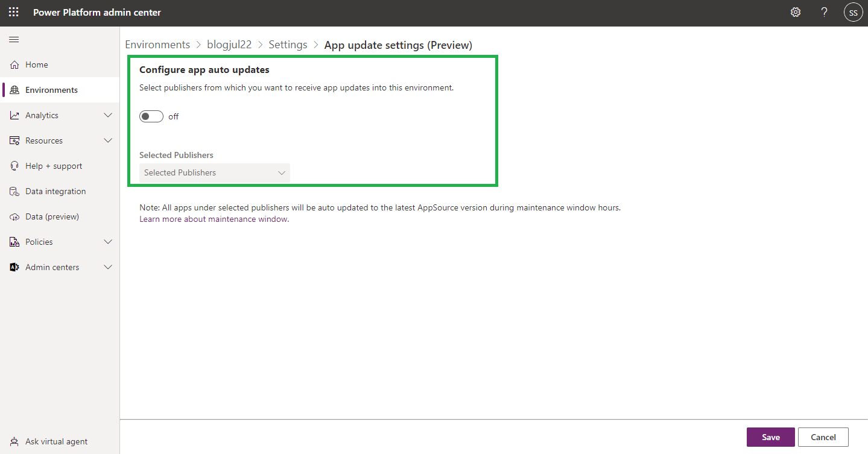Expand the Admin centers chevron
The image size is (868, 454).
pos(108,267)
